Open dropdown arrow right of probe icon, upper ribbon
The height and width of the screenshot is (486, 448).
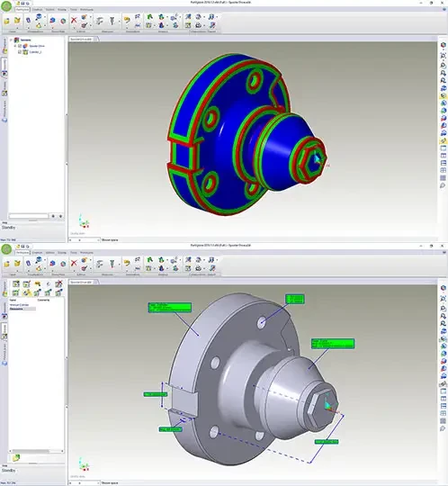pos(120,21)
